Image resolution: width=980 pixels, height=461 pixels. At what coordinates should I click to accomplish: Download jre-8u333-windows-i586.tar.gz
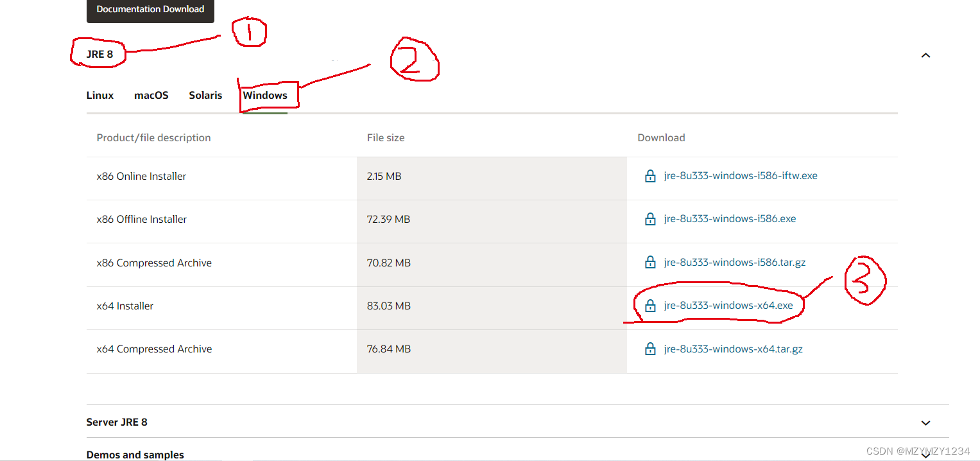[x=735, y=263]
